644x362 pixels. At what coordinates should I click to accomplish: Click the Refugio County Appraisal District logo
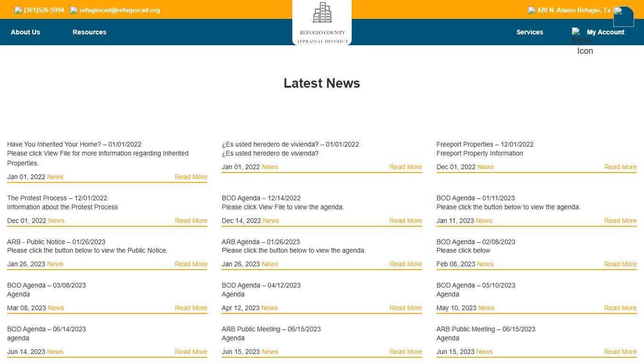tap(322, 23)
